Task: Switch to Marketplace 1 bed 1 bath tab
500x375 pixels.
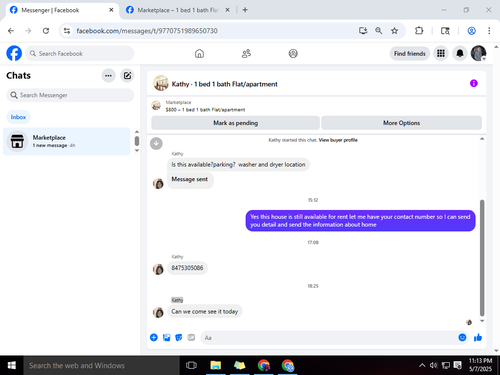Action: (x=178, y=10)
